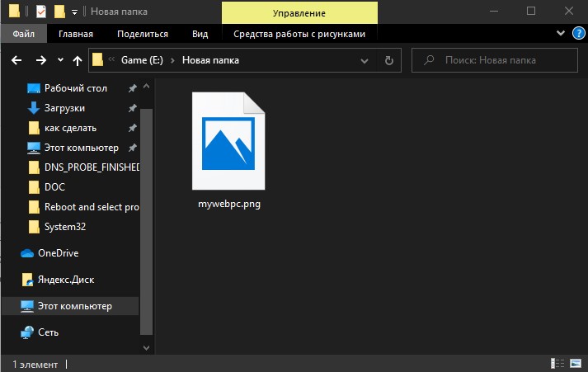
Task: Select the mywebpc.png file thumbnail
Action: click(228, 141)
